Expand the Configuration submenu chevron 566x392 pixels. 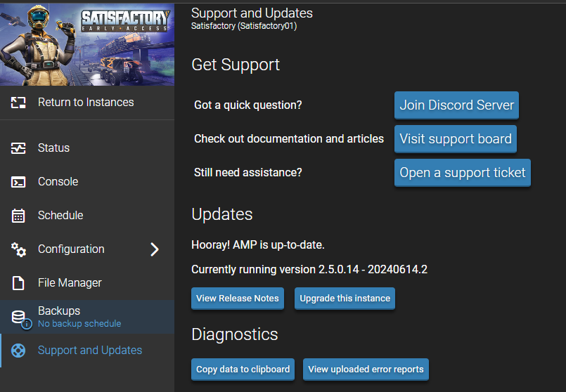[x=155, y=249]
